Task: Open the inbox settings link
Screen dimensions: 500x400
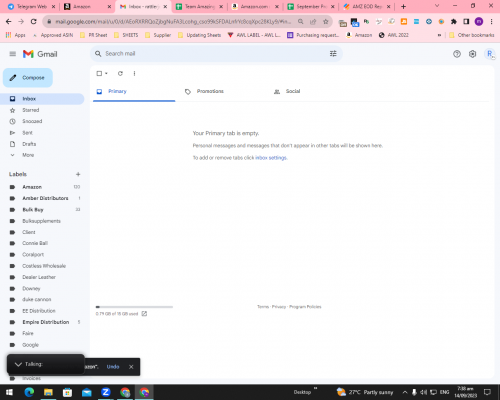Action: click(271, 158)
